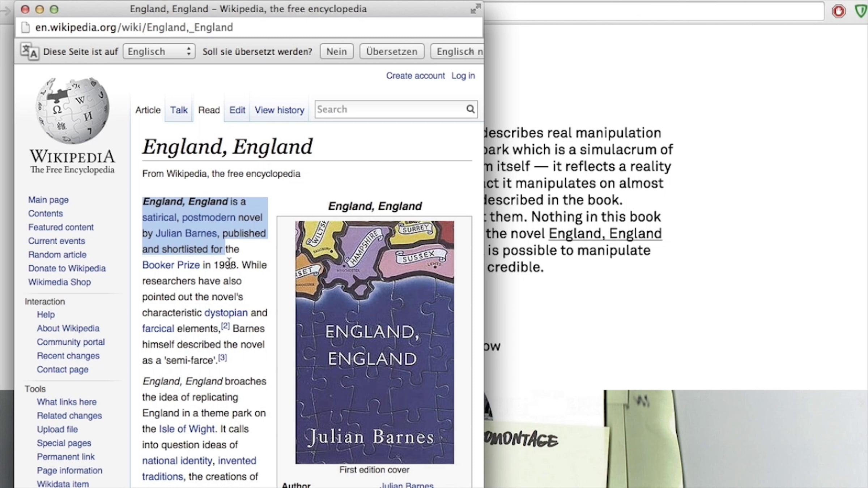Viewport: 868px width, 488px height.
Task: Click the translate icon in the bar
Action: click(30, 51)
